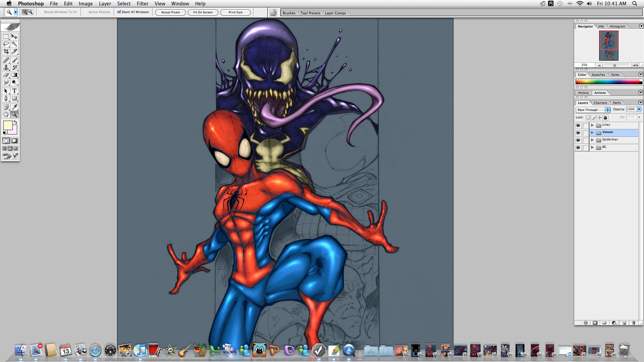The width and height of the screenshot is (644, 362).
Task: Select the Move tool
Action: point(14,37)
